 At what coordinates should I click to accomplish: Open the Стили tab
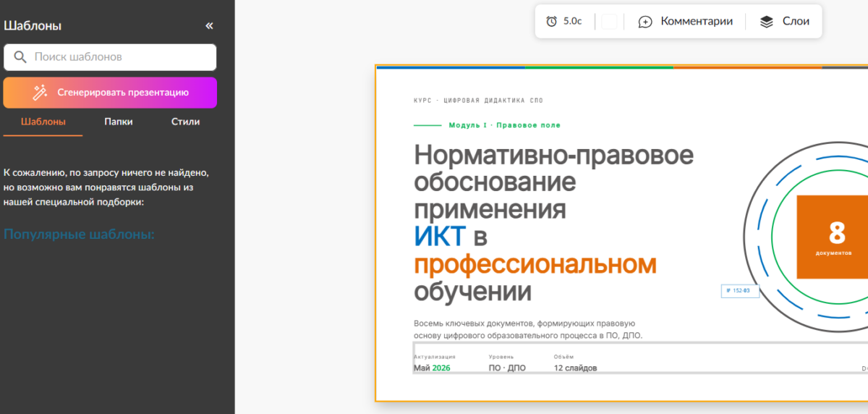(x=185, y=122)
